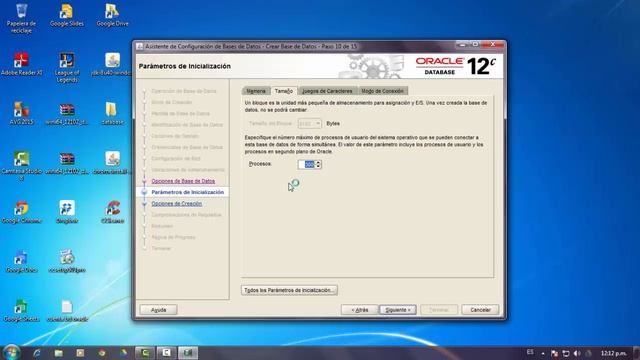Launch Adobe Reader XI from desktop

point(21,64)
